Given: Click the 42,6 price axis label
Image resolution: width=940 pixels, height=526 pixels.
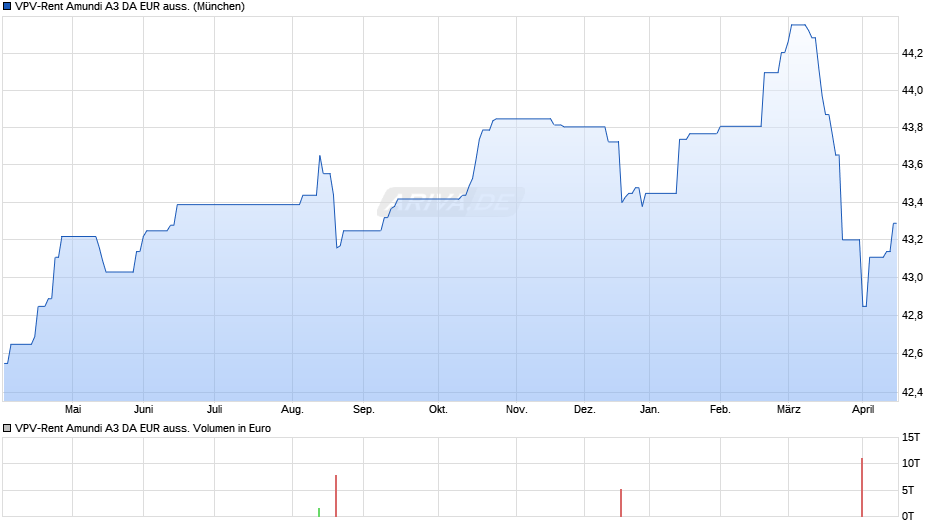Looking at the screenshot, I should coord(912,353).
